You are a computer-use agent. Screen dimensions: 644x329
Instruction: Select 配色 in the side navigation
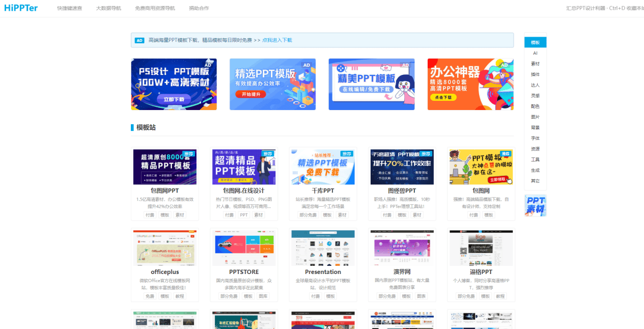[x=535, y=106]
